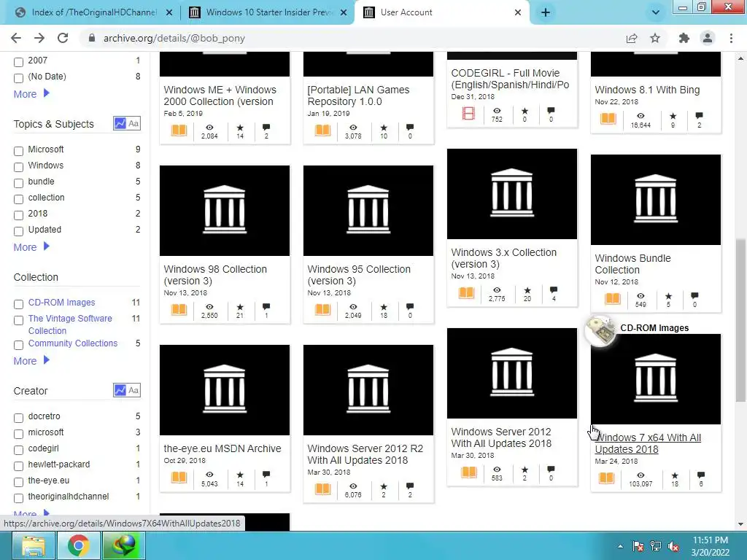The height and width of the screenshot is (560, 747).
Task: Bookmark this page with the star icon
Action: click(x=655, y=38)
